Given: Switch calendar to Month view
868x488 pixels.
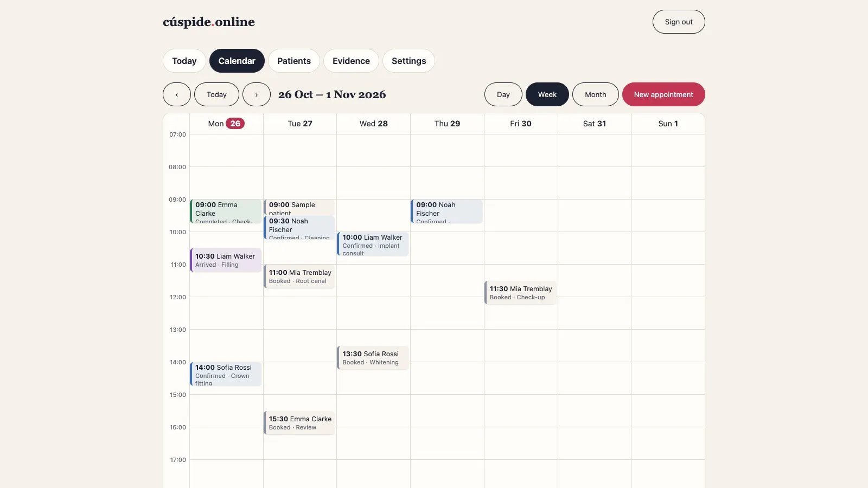Looking at the screenshot, I should click(x=596, y=94).
